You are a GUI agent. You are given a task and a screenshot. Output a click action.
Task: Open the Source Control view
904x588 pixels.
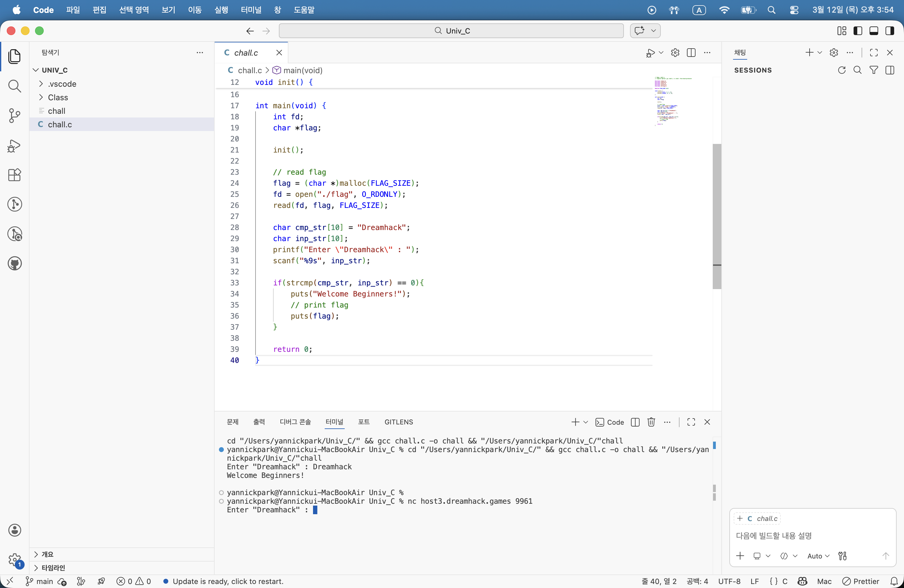[x=14, y=115]
